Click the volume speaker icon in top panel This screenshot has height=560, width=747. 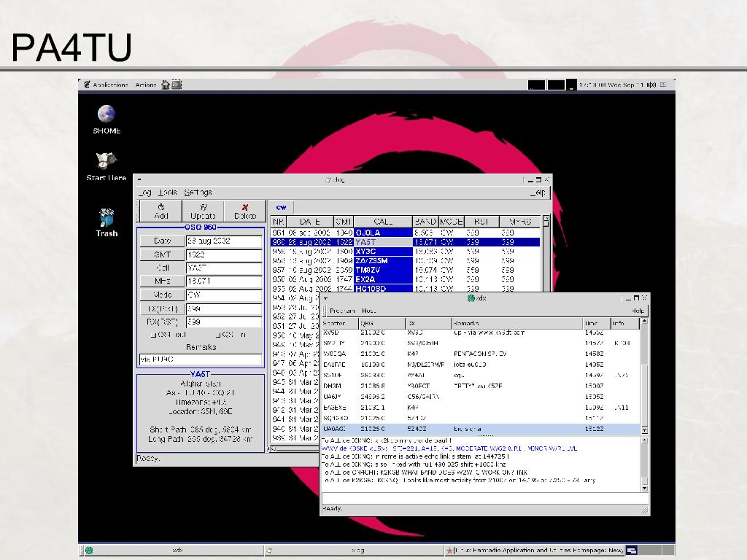[x=651, y=85]
